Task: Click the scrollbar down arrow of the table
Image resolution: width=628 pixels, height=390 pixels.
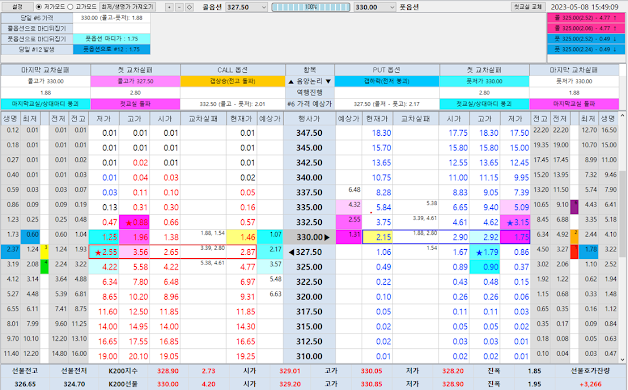Action: 622,360
